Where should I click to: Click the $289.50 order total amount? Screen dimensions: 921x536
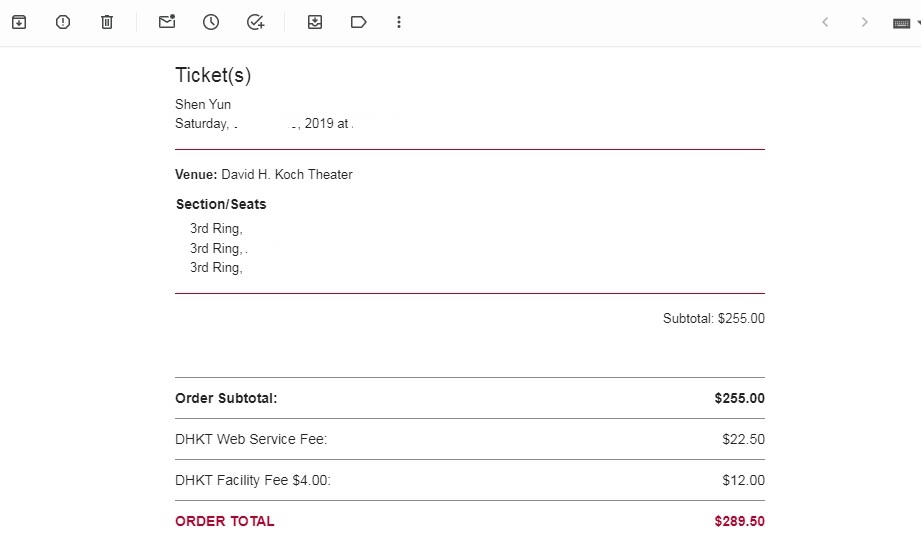[x=739, y=521]
